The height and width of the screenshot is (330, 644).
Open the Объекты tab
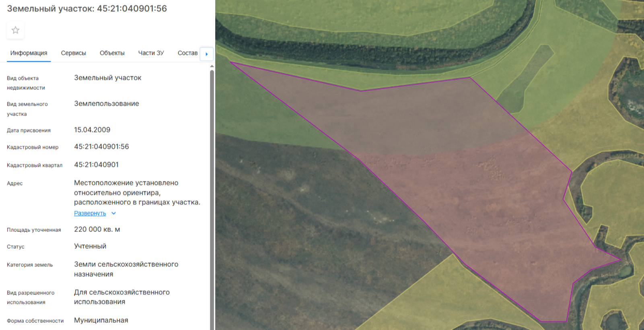pyautogui.click(x=112, y=53)
